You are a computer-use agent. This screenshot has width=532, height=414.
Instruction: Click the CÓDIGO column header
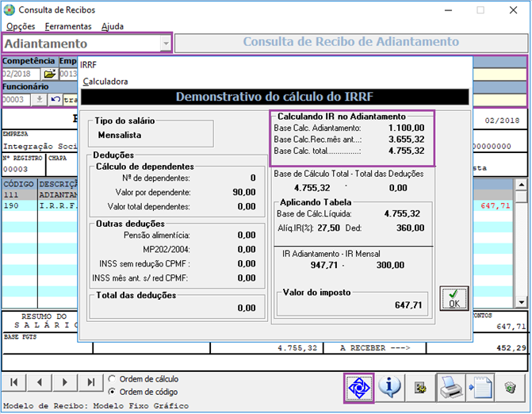tap(19, 184)
